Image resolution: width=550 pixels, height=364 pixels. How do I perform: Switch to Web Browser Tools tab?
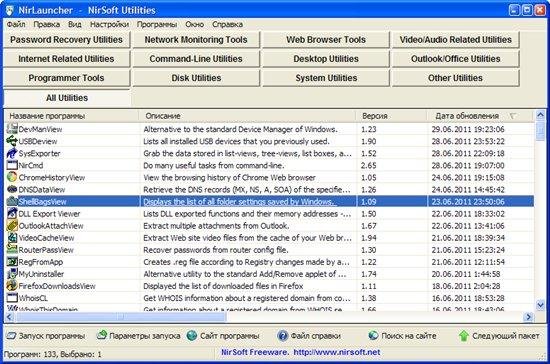[326, 40]
